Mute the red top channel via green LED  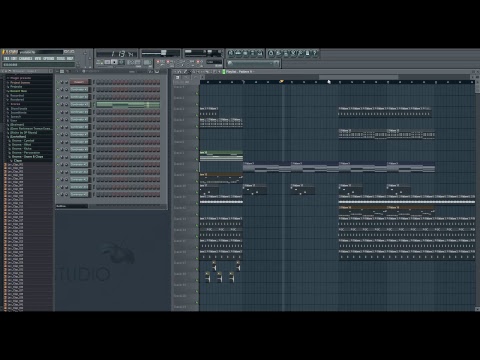pos(58,82)
